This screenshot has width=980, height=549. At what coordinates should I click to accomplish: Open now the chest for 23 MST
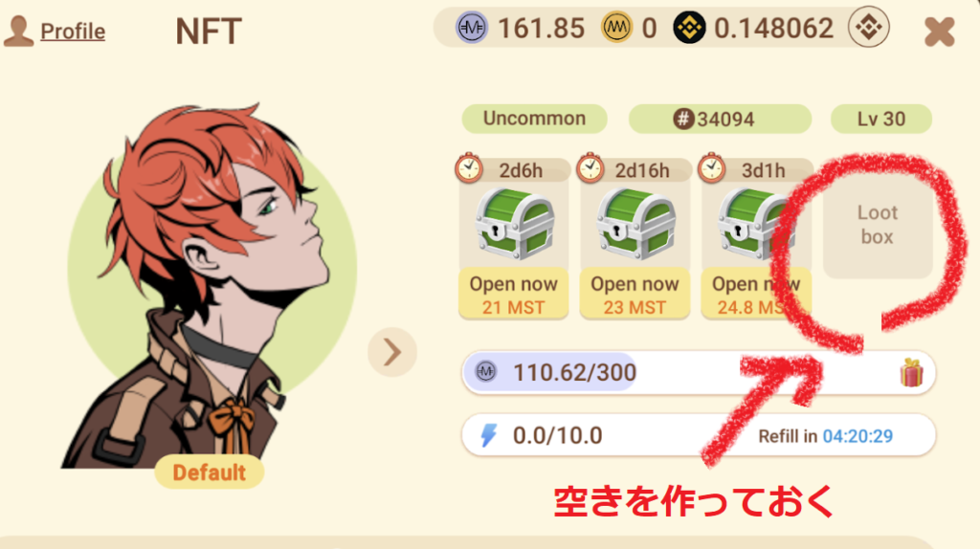[x=635, y=295]
